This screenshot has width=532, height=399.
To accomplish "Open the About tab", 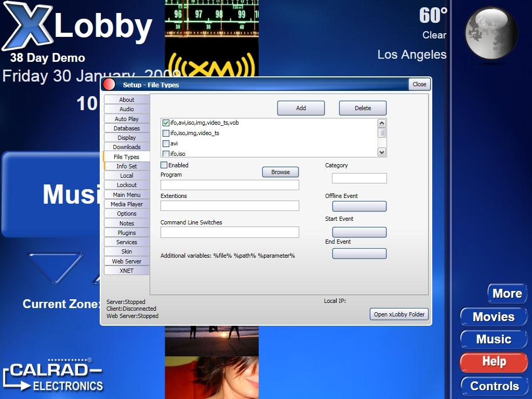I will pyautogui.click(x=127, y=99).
